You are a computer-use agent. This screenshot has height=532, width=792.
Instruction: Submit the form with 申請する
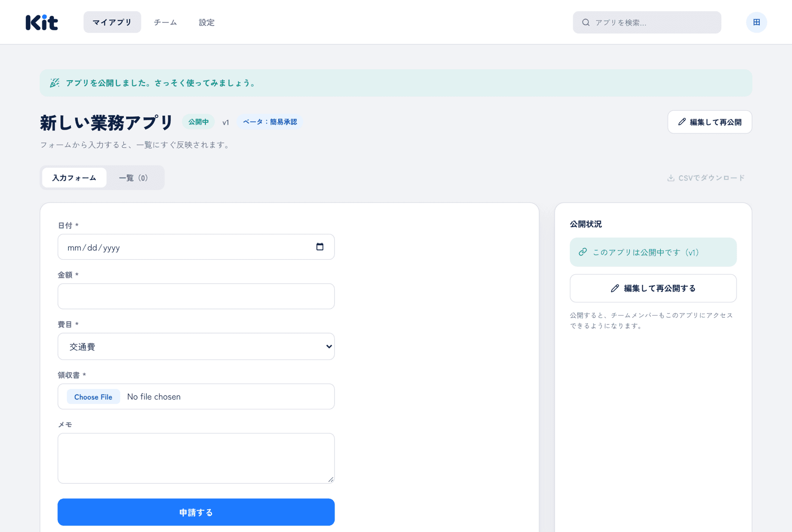click(x=196, y=512)
